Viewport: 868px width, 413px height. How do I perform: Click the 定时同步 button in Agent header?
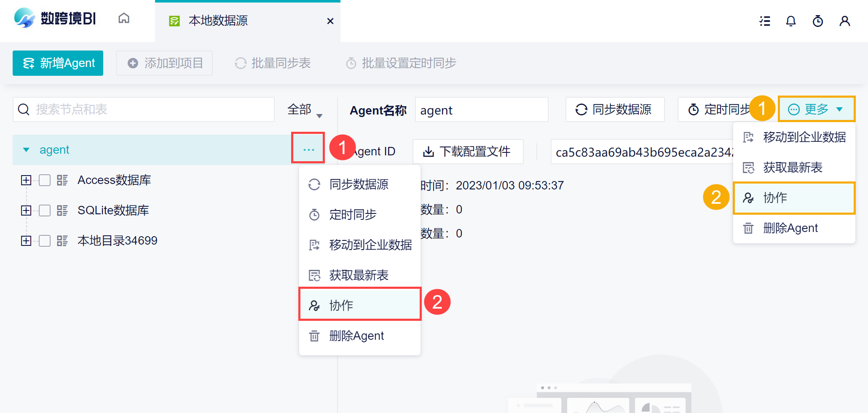click(721, 110)
